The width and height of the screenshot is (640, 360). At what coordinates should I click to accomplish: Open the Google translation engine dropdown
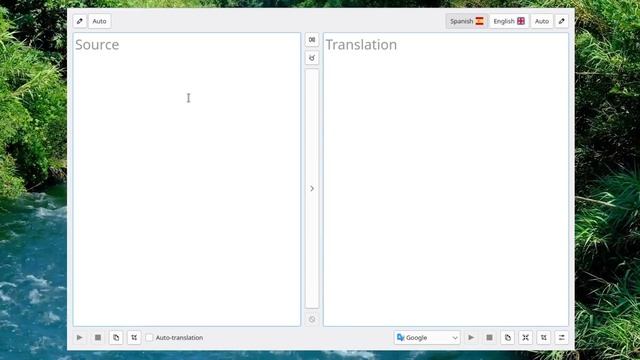click(x=427, y=338)
